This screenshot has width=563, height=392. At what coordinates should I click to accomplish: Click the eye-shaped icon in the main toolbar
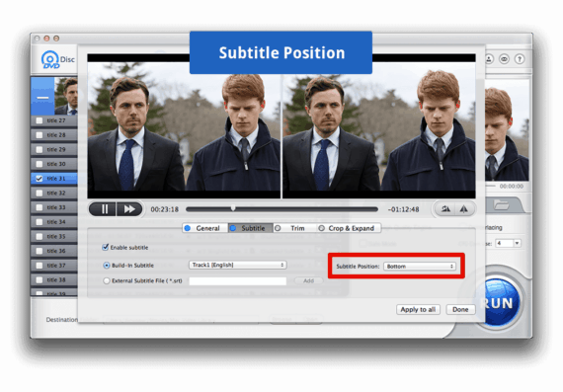504,59
